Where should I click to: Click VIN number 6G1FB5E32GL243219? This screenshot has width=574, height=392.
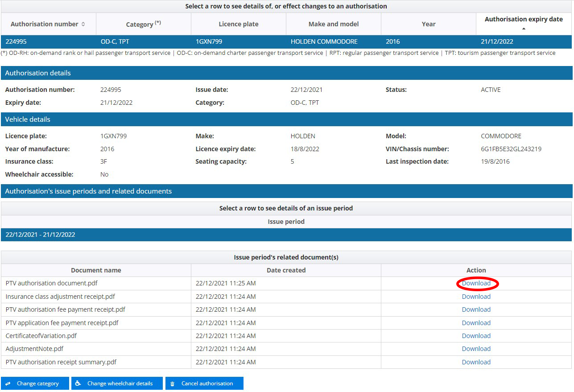pyautogui.click(x=511, y=149)
